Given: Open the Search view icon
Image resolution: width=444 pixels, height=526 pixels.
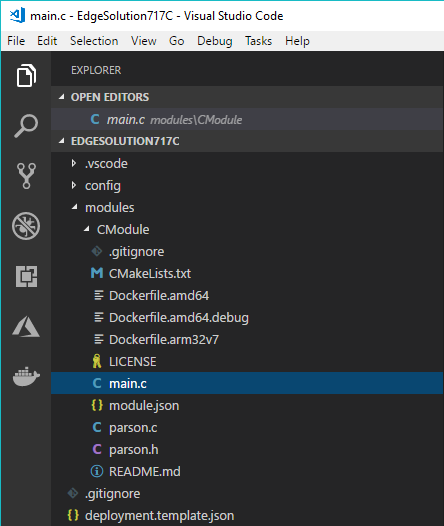Looking at the screenshot, I should point(26,126).
